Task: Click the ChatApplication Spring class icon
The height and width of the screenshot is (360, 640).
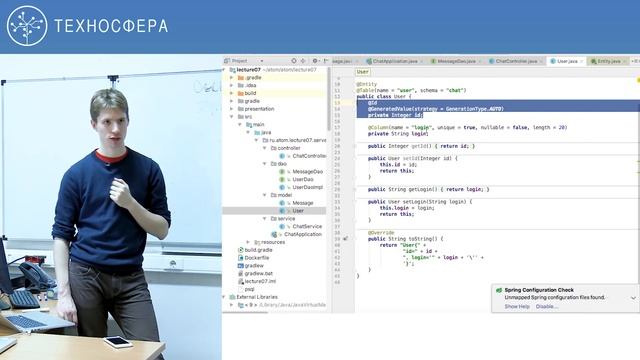Action: pos(274,234)
